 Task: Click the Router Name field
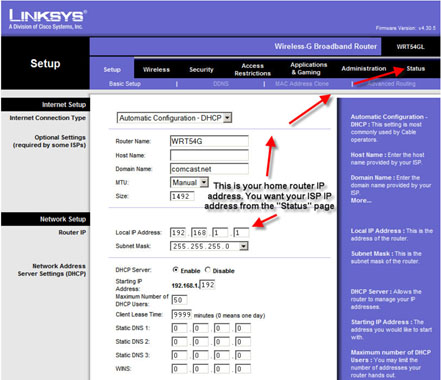209,141
